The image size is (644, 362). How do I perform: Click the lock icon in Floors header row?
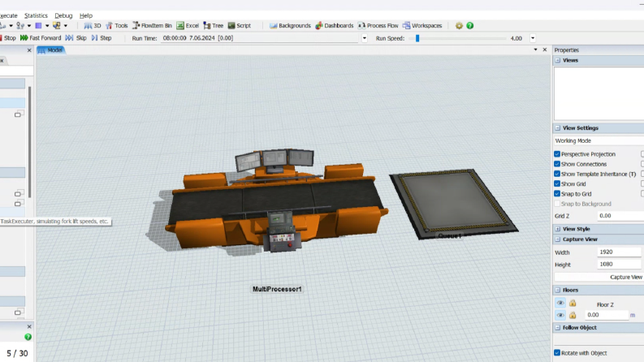point(573,304)
